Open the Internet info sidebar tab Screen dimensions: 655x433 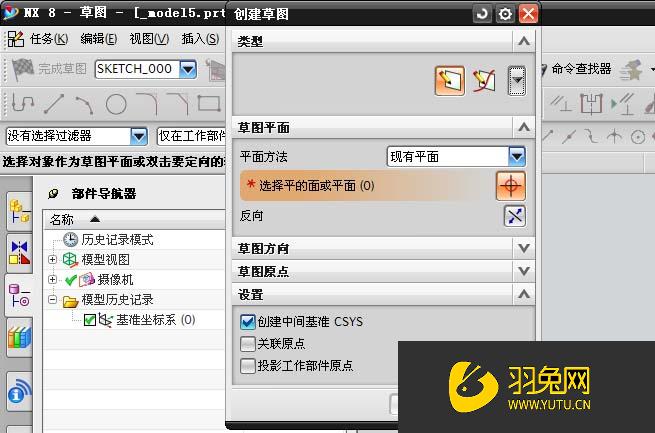click(x=19, y=391)
